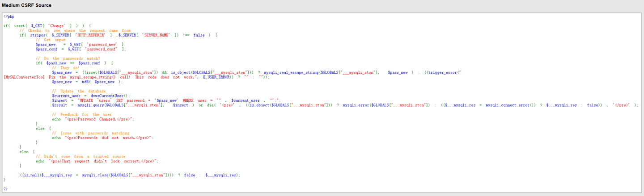This screenshot has height=196, width=644.
Task: Click the opening <?php tag
Action: pos(9,17)
